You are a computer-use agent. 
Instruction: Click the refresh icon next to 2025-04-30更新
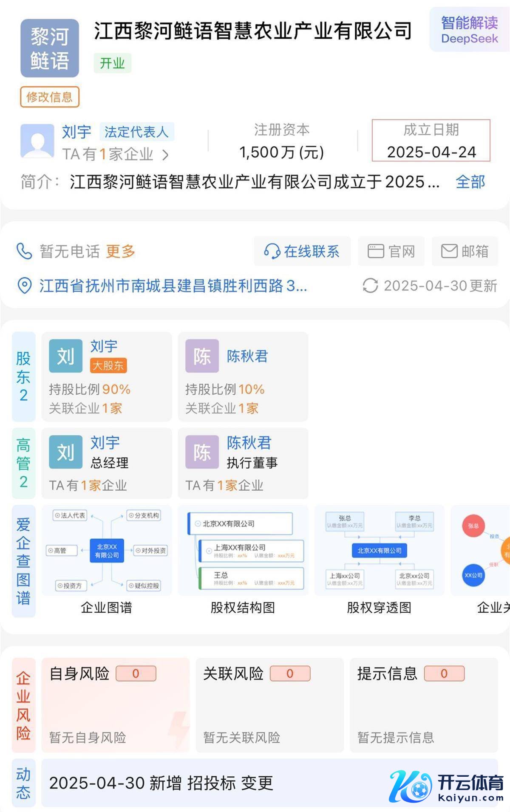(x=370, y=286)
